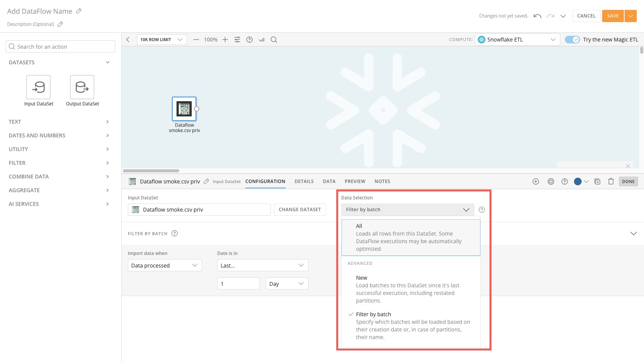Expand the AI SERVICES category
This screenshot has width=644, height=363.
click(59, 204)
